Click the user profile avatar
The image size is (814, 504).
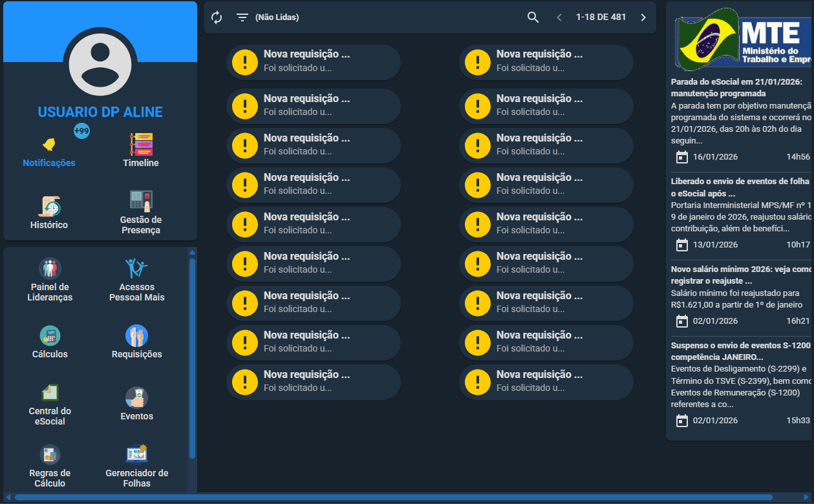tap(100, 65)
